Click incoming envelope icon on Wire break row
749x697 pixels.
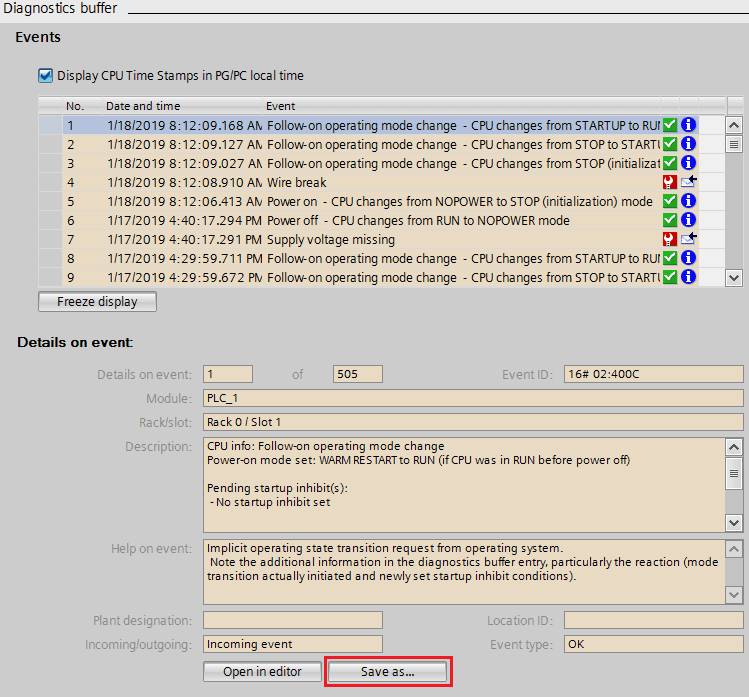(x=688, y=182)
